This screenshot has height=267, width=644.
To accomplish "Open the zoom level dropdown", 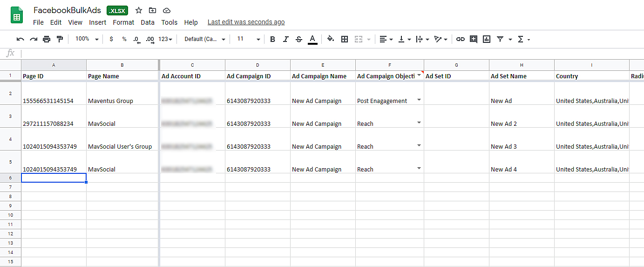I will click(87, 39).
